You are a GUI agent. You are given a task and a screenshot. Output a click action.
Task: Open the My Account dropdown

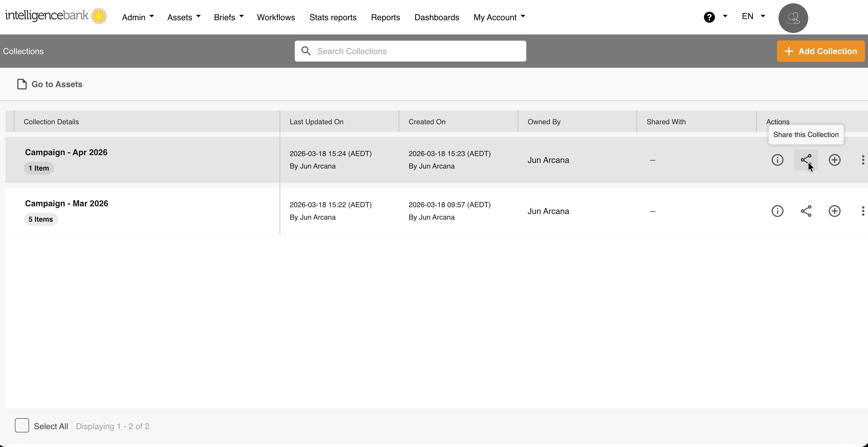[499, 17]
